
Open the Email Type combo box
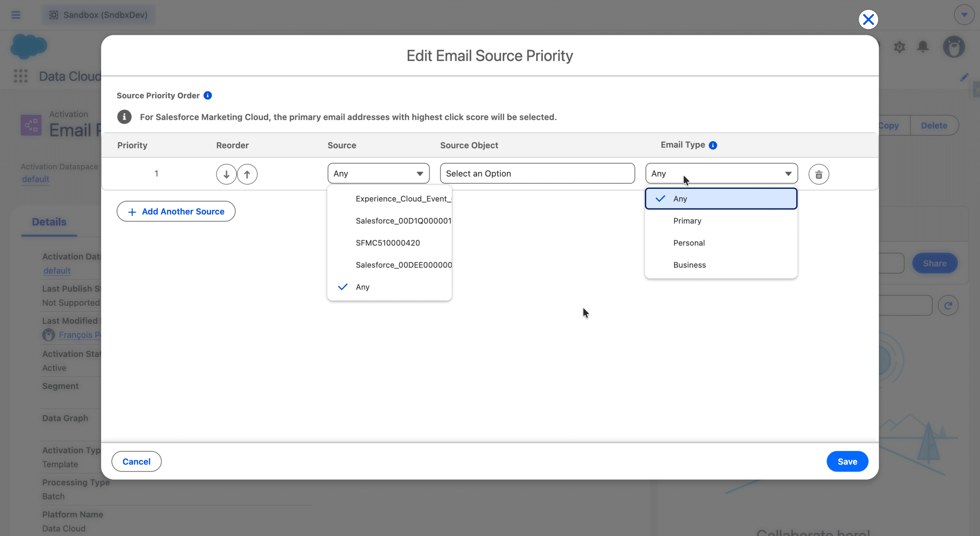tap(721, 174)
